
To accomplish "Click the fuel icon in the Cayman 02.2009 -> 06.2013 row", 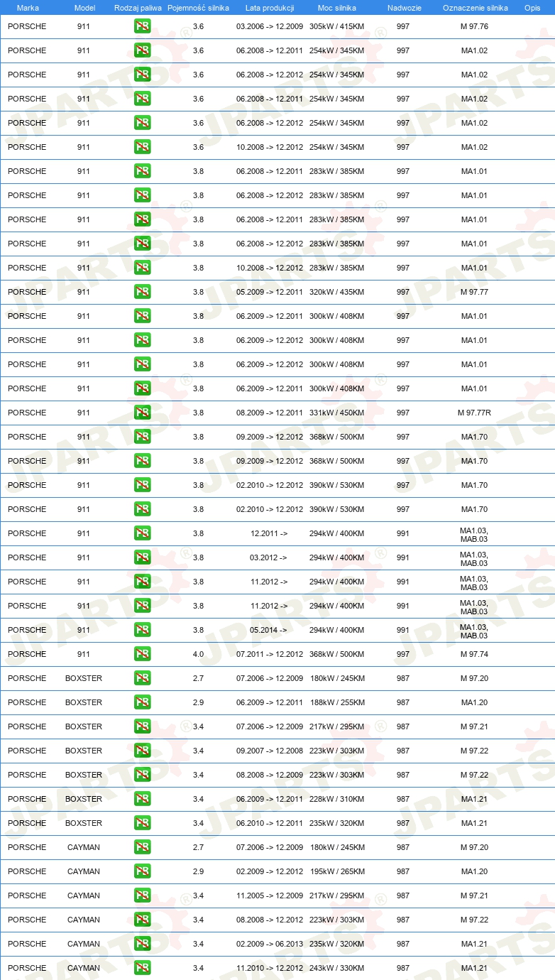I will (x=142, y=944).
